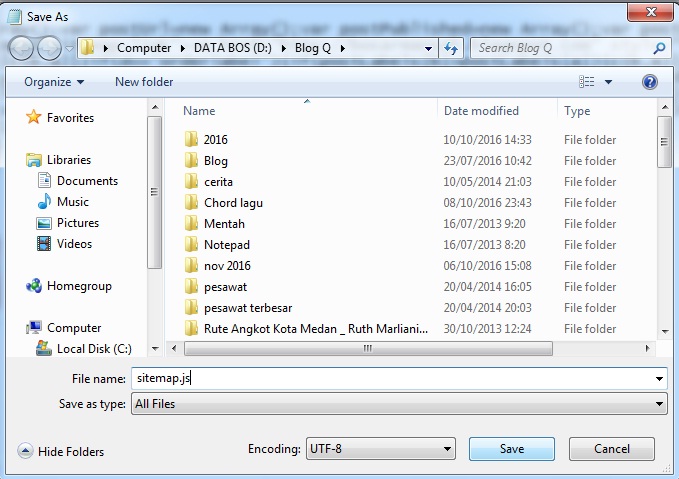
Task: Click the Cancel button
Action: (x=611, y=449)
